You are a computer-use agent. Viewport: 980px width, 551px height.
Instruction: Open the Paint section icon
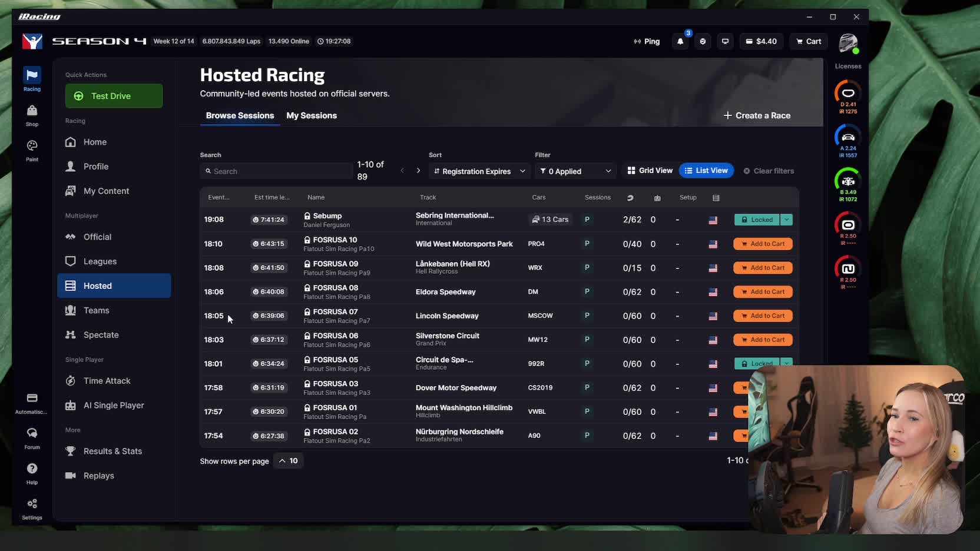[x=32, y=151]
